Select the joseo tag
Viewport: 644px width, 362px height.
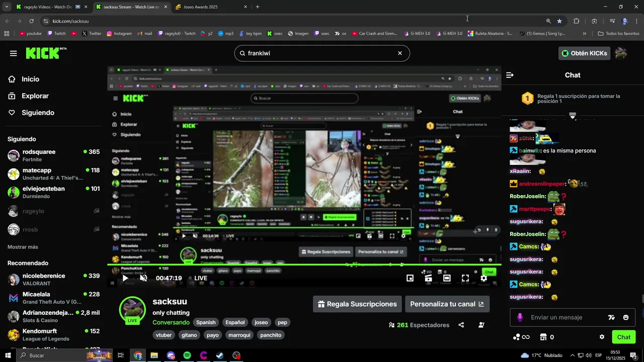(261, 322)
